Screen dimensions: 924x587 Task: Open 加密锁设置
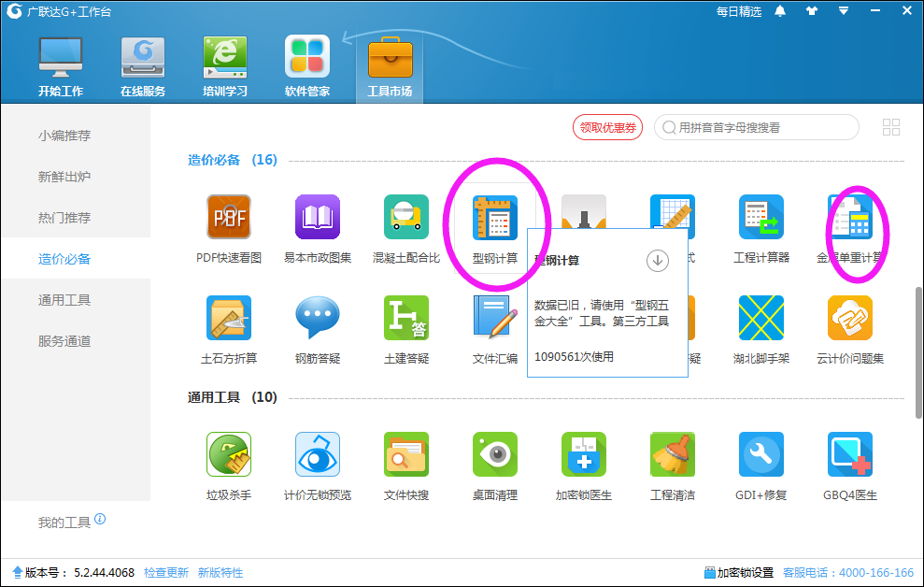(x=739, y=573)
